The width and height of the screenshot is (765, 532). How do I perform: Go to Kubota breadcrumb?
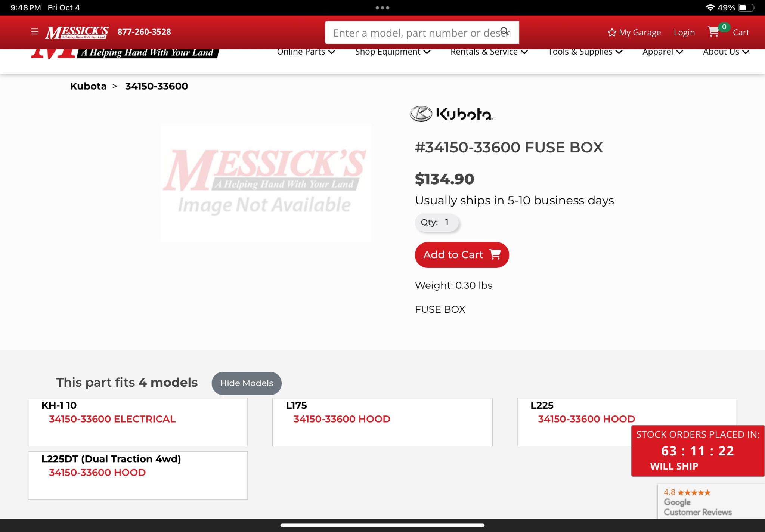point(89,86)
